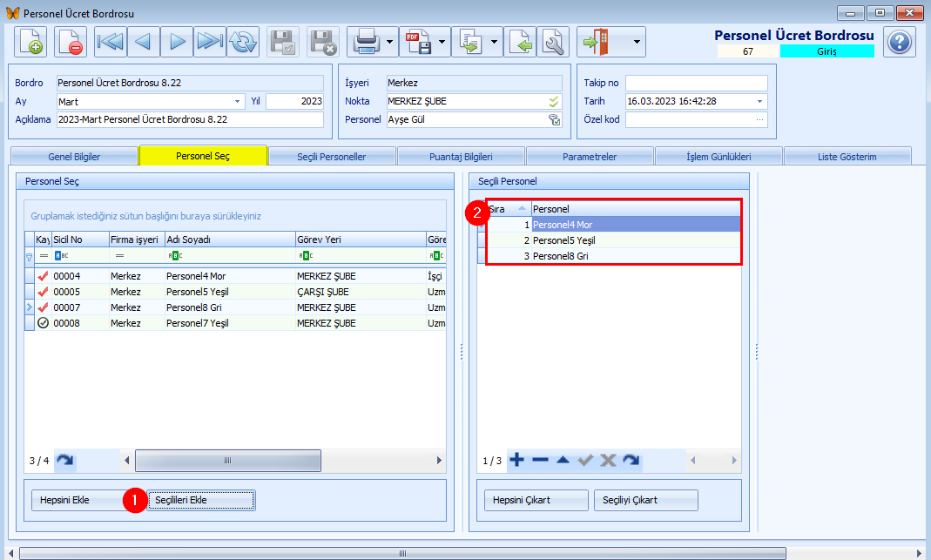Click the refresh icon in top toolbar

[x=243, y=42]
